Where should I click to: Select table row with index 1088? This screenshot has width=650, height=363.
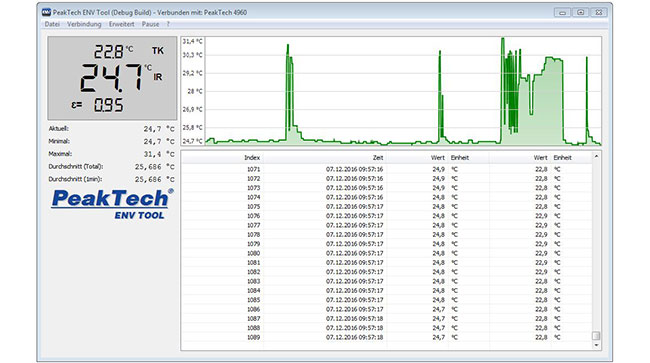[x=387, y=328]
